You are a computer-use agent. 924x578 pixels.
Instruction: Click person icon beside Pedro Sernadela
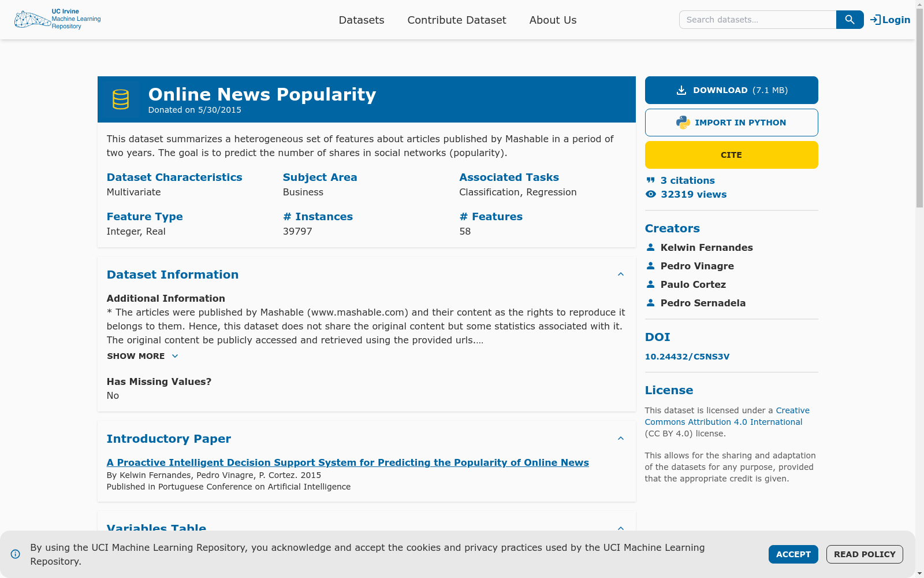click(x=651, y=303)
